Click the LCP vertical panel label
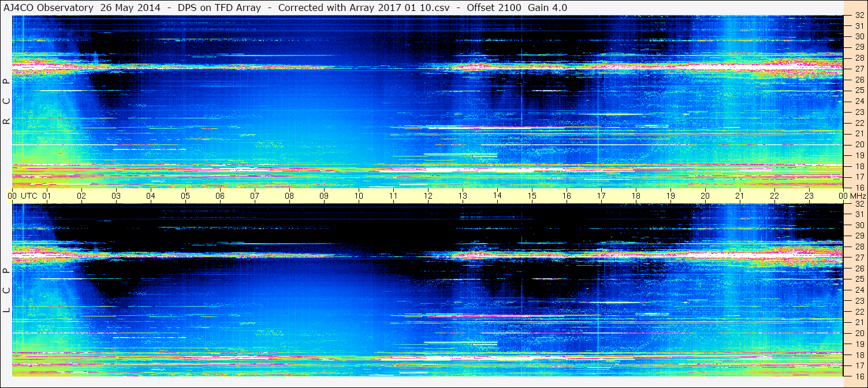Screen dimensions: 868x388 pos(6,290)
